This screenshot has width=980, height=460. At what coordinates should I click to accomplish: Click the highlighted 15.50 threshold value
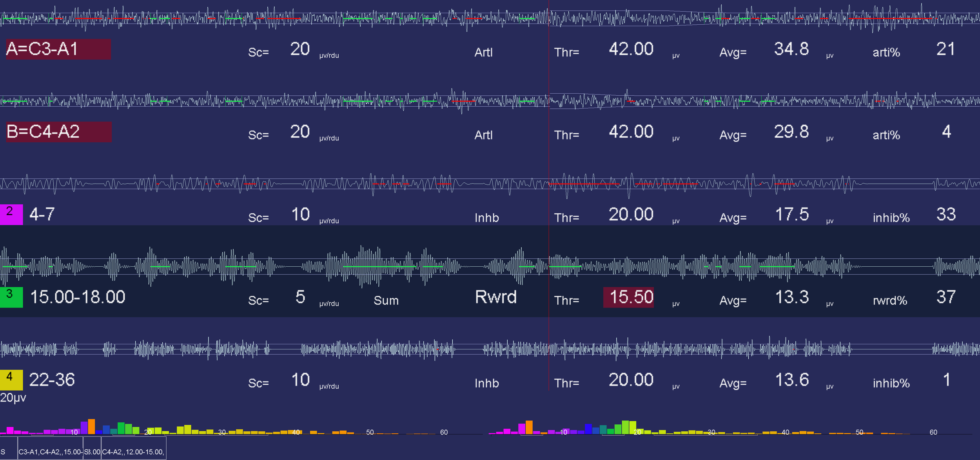tap(629, 297)
